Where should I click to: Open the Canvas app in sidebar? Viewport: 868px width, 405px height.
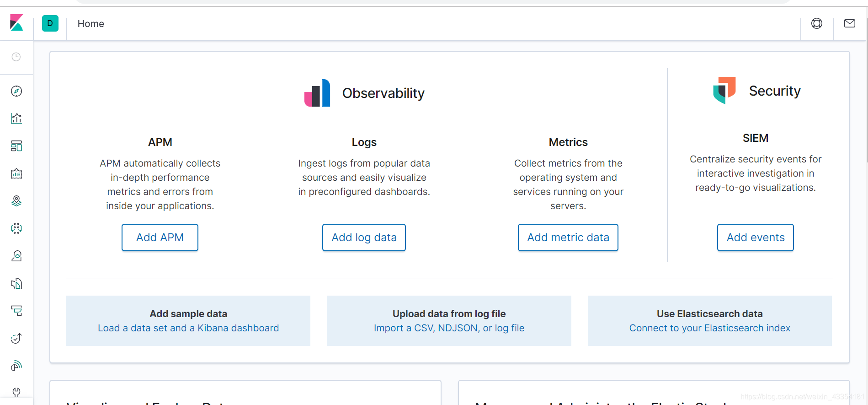(x=16, y=173)
